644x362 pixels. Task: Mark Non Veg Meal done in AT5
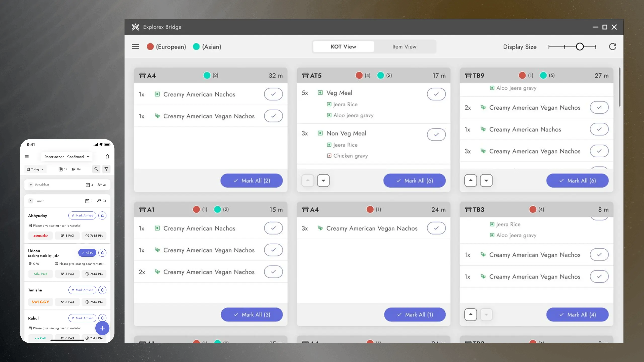pyautogui.click(x=436, y=134)
